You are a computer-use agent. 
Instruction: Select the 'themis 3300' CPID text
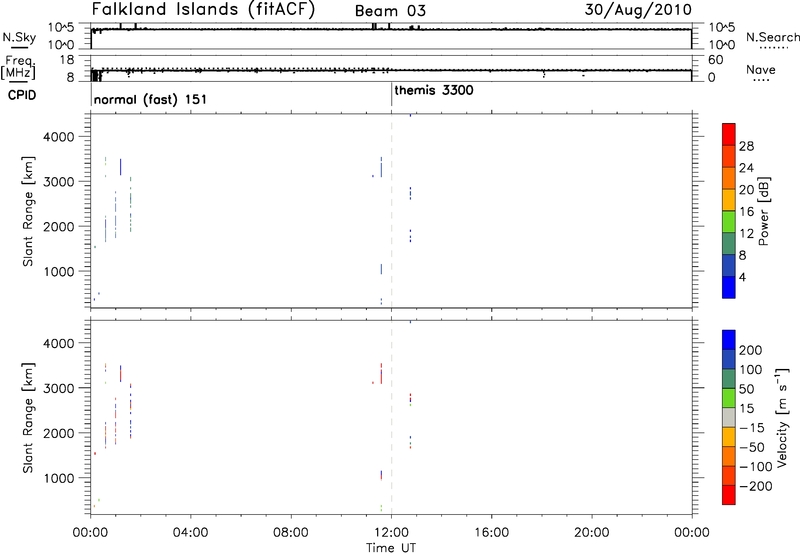click(434, 90)
